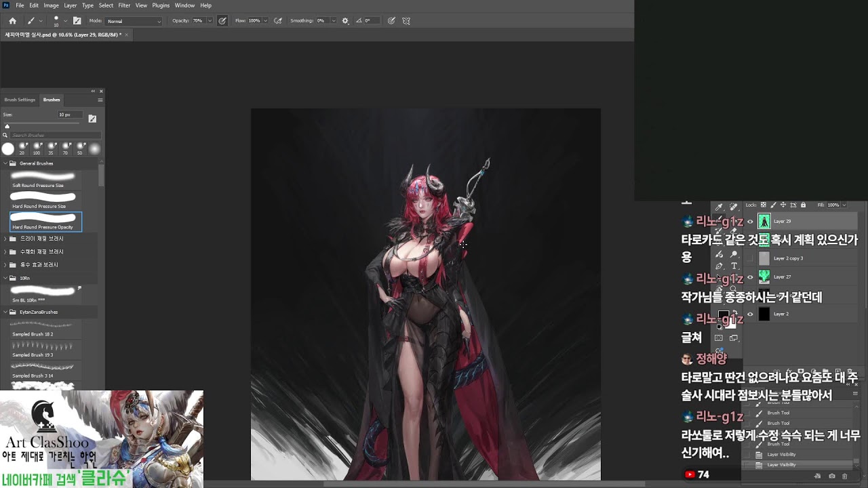Collapse the General Brushes folder
The height and width of the screenshot is (488, 868).
click(5, 163)
